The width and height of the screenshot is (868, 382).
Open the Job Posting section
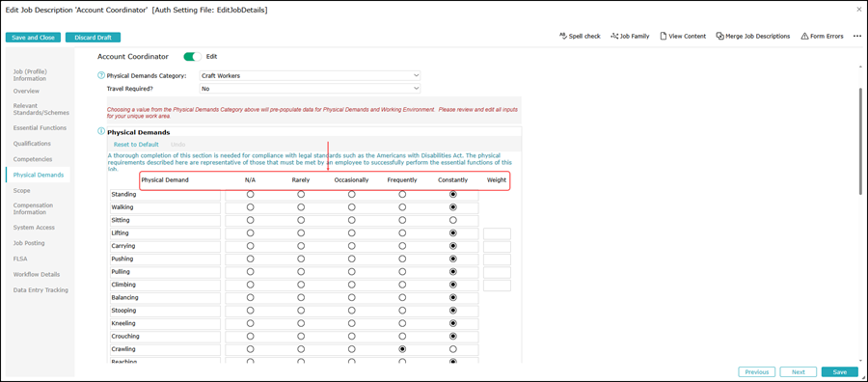click(x=29, y=243)
